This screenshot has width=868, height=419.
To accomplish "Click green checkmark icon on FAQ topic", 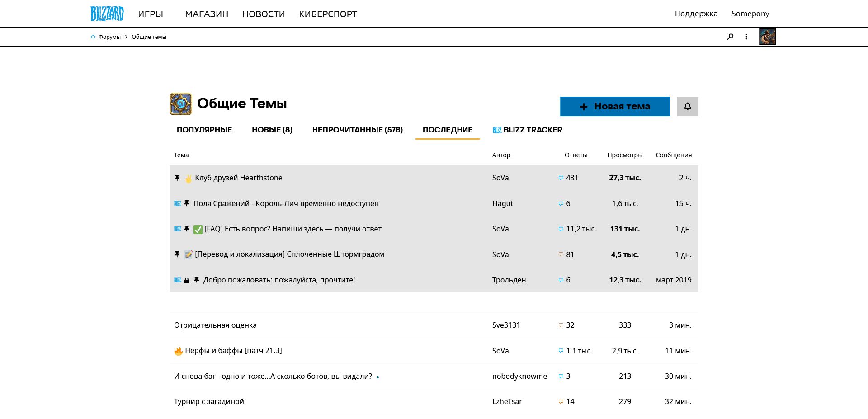I will (198, 229).
